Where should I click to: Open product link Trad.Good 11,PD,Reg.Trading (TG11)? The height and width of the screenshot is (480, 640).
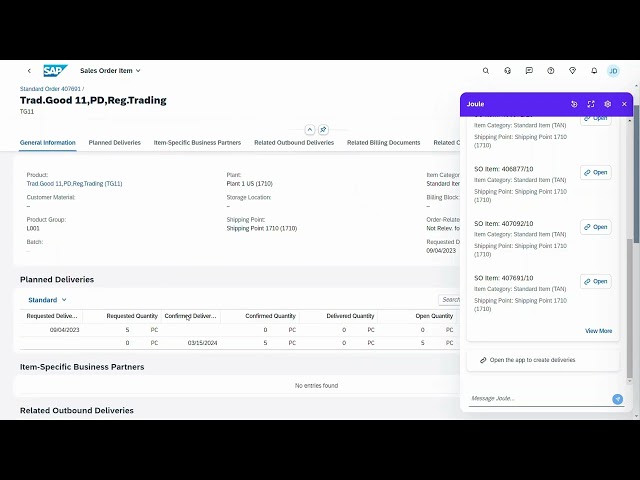click(74, 184)
